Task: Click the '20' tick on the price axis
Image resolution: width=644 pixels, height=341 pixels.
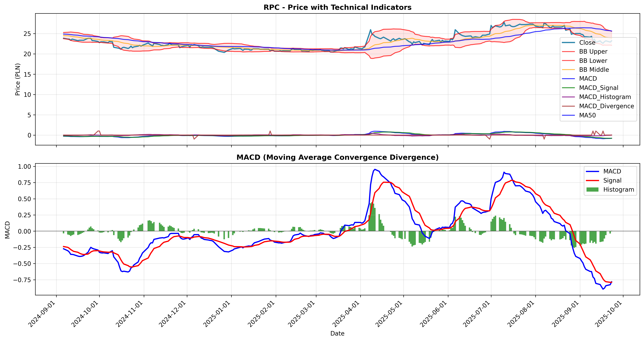Action: click(28, 54)
